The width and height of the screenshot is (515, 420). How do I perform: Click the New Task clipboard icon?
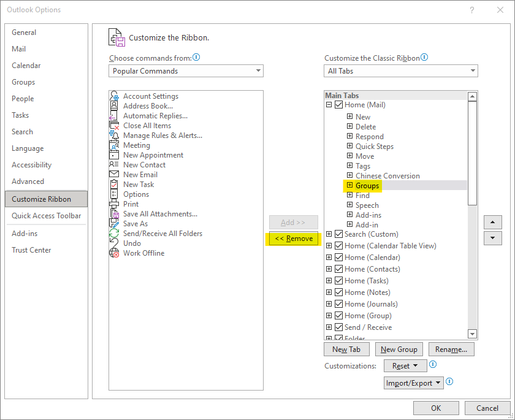click(114, 184)
